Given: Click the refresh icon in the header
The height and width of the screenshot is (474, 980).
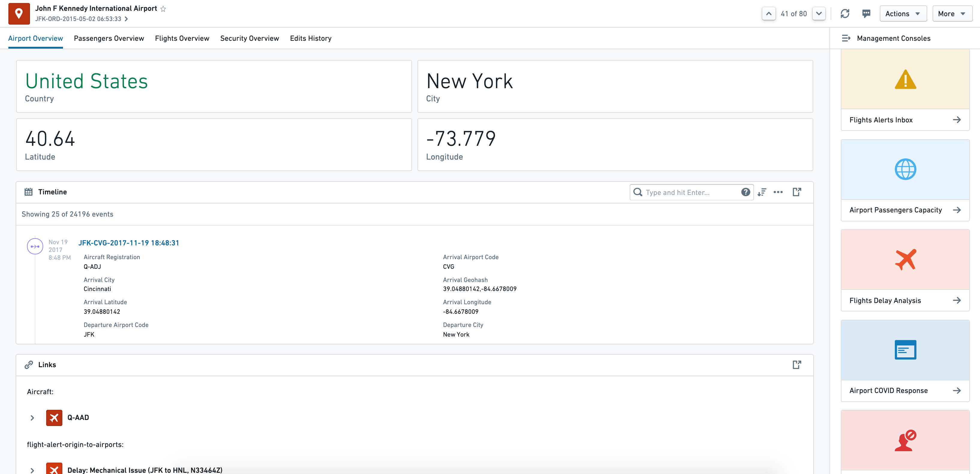Looking at the screenshot, I should [x=844, y=14].
